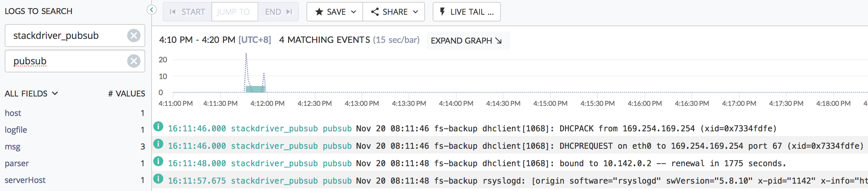Screen dimensions: 868x191
Task: Open the SAVE dropdown menu
Action: tap(335, 12)
